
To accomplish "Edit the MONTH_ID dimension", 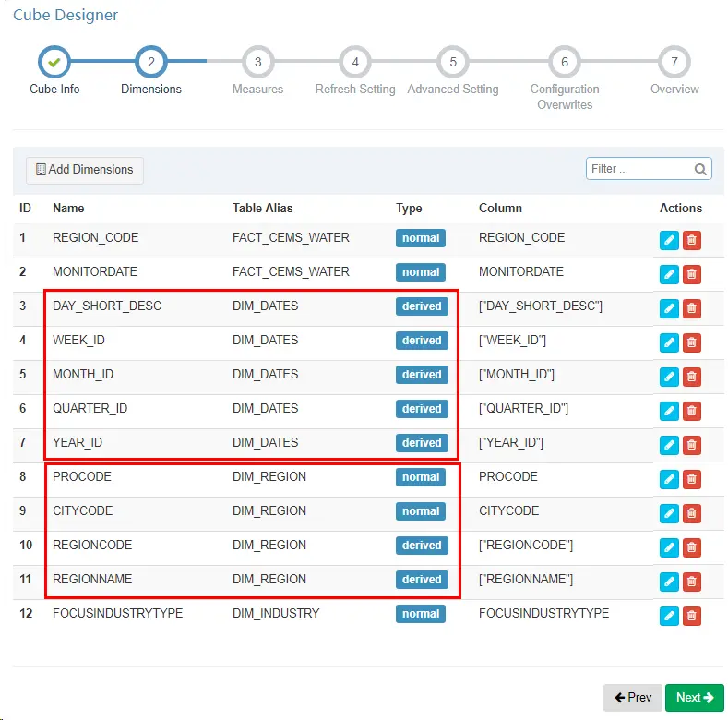I will pos(669,377).
